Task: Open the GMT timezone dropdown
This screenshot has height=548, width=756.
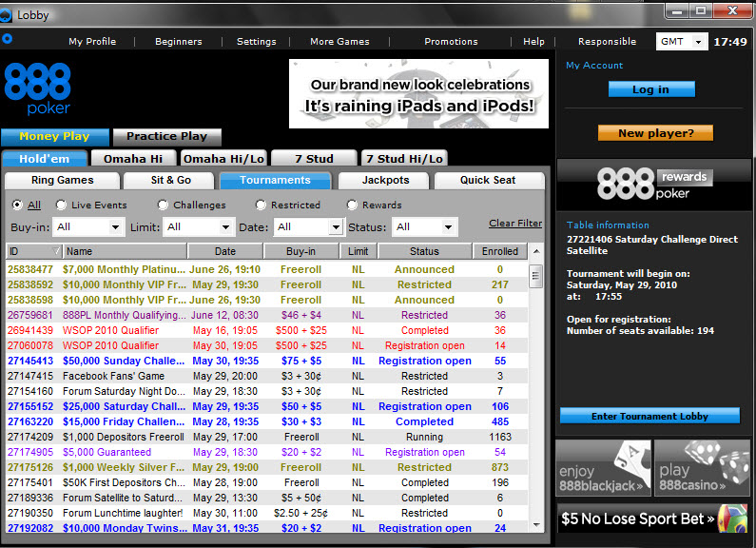Action: (x=682, y=42)
